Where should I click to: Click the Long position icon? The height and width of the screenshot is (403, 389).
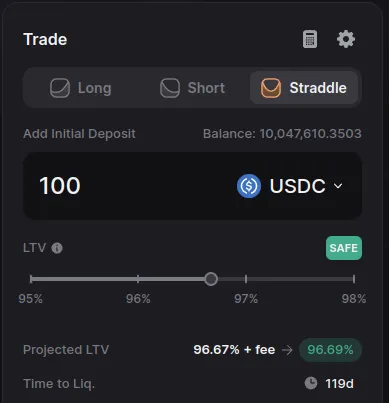pos(60,88)
